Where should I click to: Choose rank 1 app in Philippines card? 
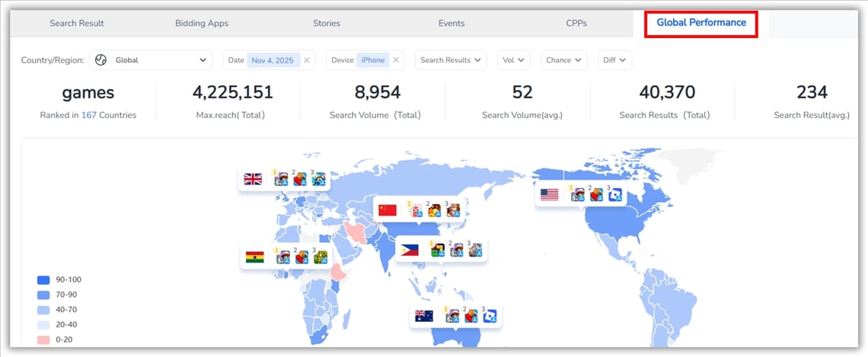click(438, 250)
